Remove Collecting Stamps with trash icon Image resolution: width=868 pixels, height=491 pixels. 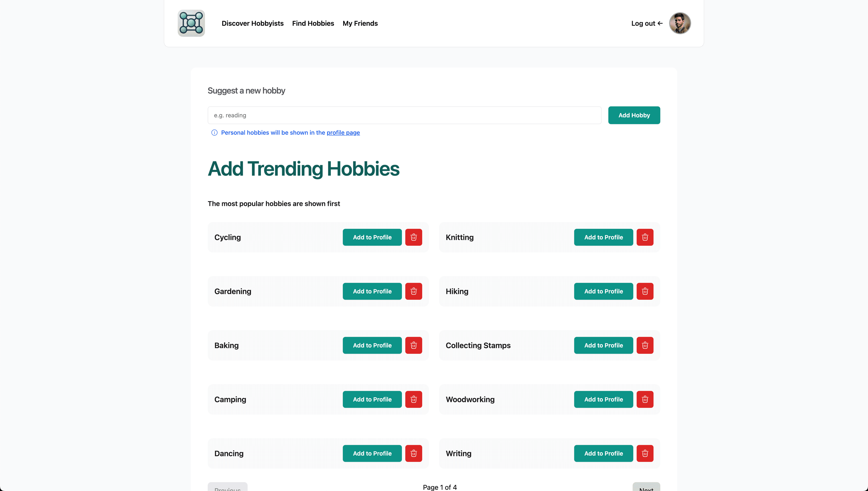point(644,345)
